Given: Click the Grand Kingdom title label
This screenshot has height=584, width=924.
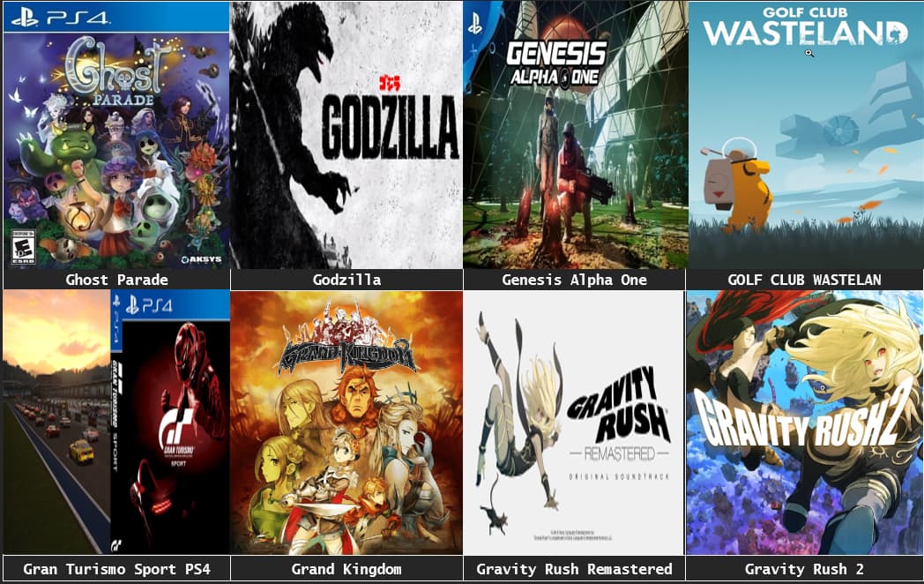Looking at the screenshot, I should pyautogui.click(x=346, y=569).
